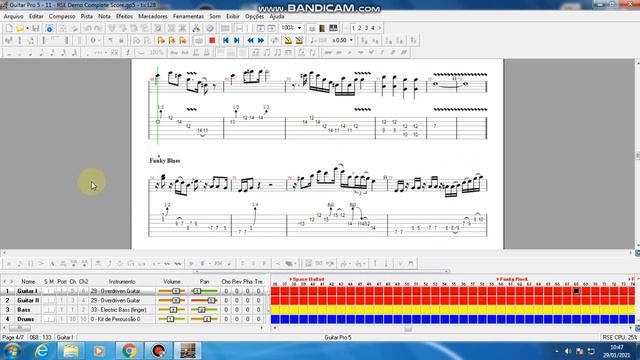Click the printer icon next to zoom box
Viewport: 640px width, 360px height.
point(312,28)
